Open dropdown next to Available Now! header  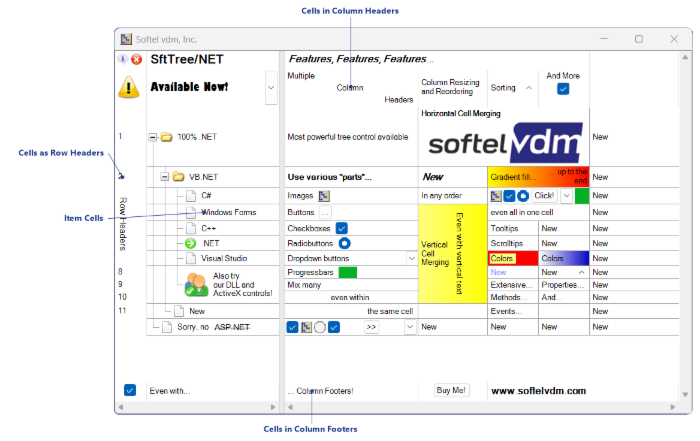point(271,87)
